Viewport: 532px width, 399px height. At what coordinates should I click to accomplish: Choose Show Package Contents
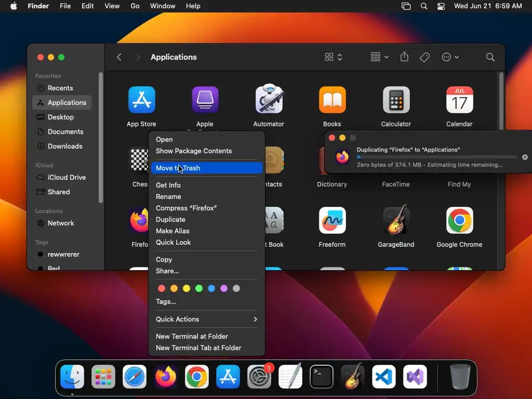tap(207, 151)
